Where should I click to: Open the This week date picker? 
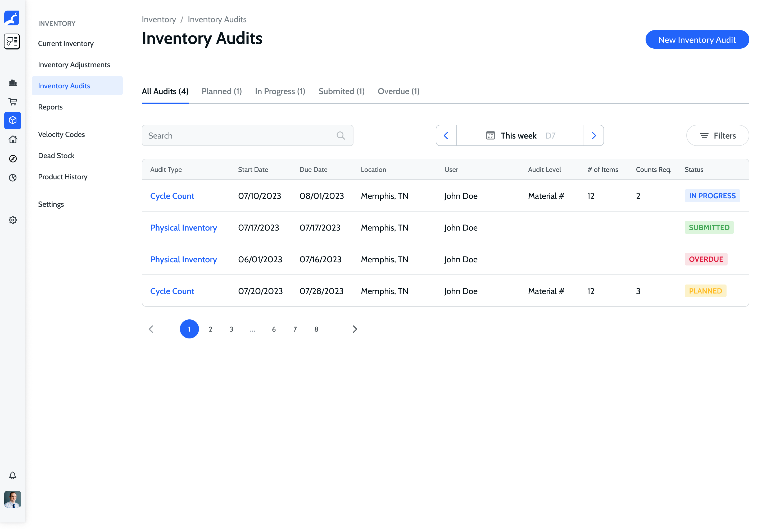(x=519, y=135)
